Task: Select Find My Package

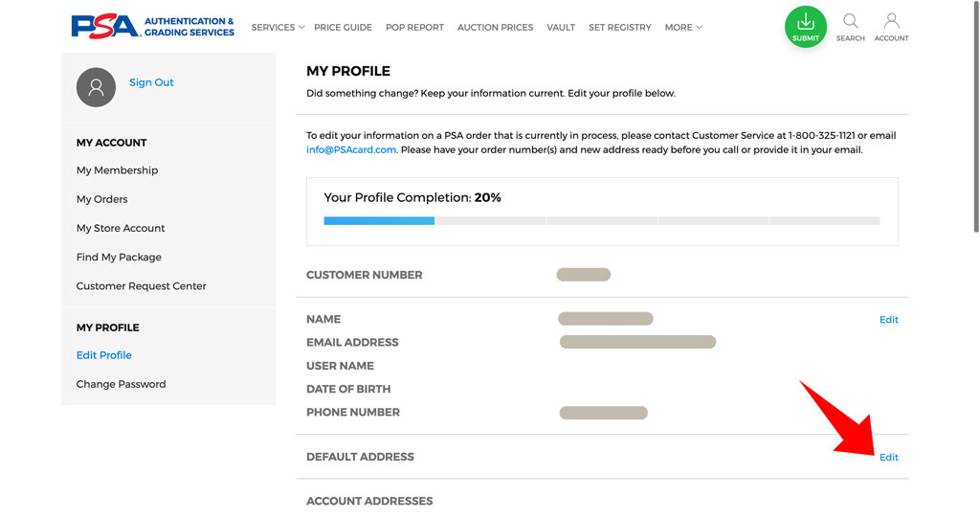Action: point(119,257)
